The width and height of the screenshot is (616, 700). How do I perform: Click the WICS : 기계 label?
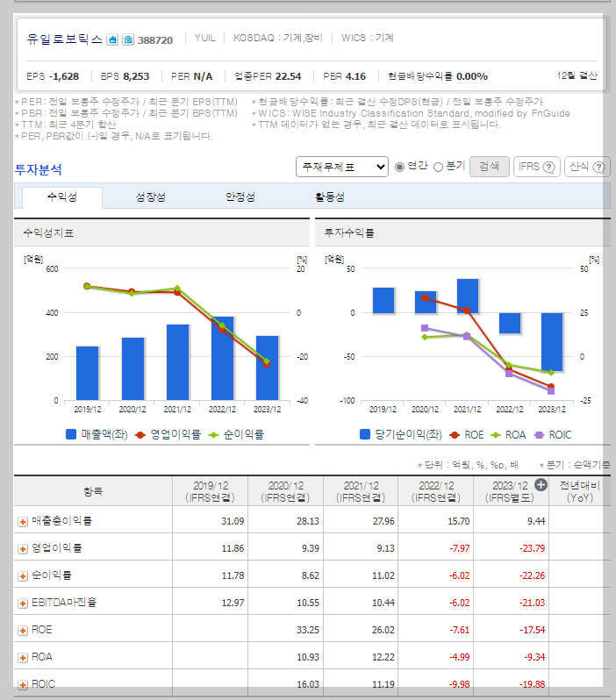click(x=368, y=38)
